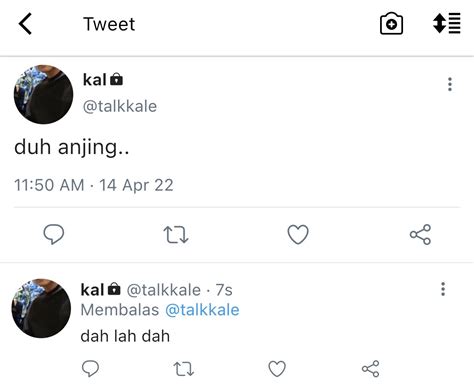Open @talkkale handle under main tweet name
The width and height of the screenshot is (474, 387).
pyautogui.click(x=120, y=107)
